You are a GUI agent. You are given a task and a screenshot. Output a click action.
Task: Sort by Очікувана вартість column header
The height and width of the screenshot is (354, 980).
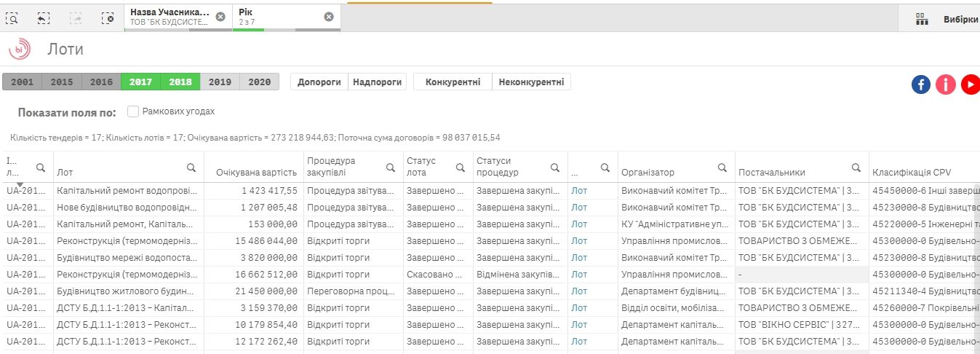coord(256,173)
